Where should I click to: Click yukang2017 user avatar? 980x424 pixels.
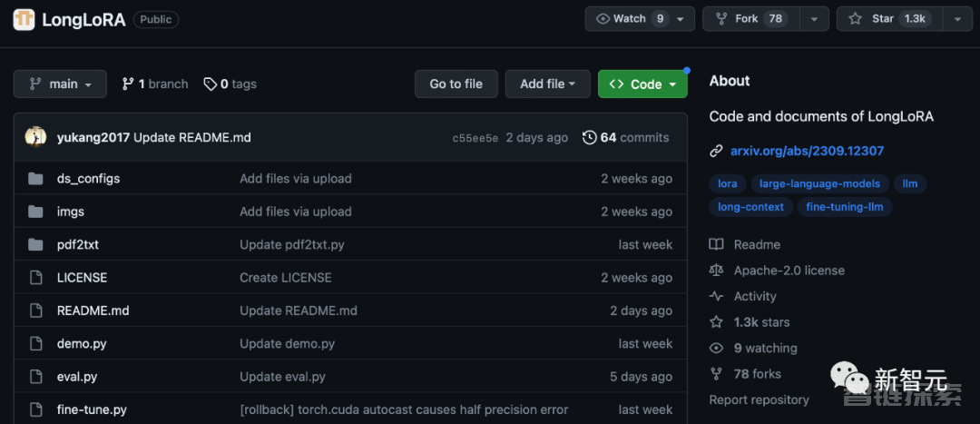[x=35, y=137]
